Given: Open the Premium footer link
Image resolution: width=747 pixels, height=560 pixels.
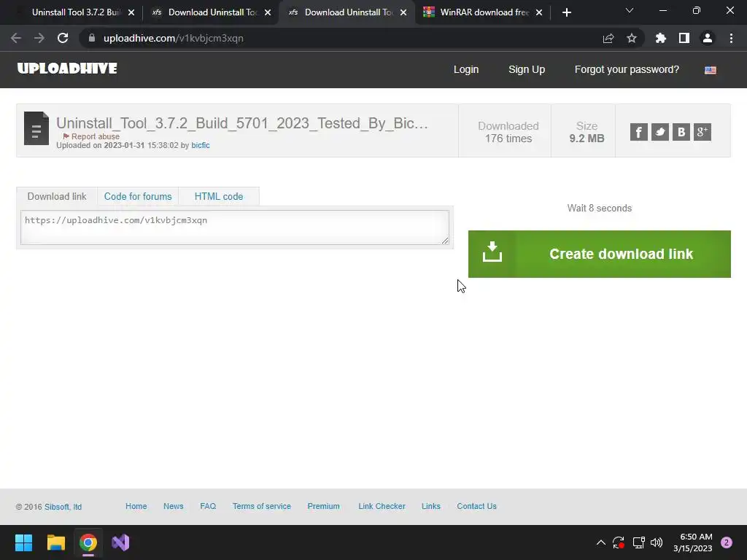Looking at the screenshot, I should [323, 506].
